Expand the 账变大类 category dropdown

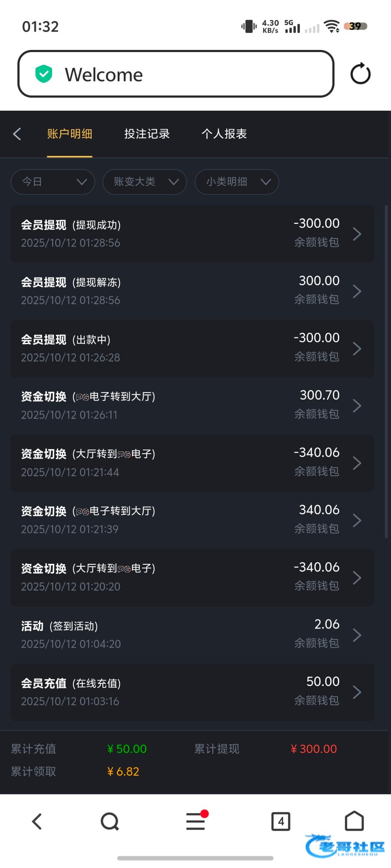click(x=145, y=182)
